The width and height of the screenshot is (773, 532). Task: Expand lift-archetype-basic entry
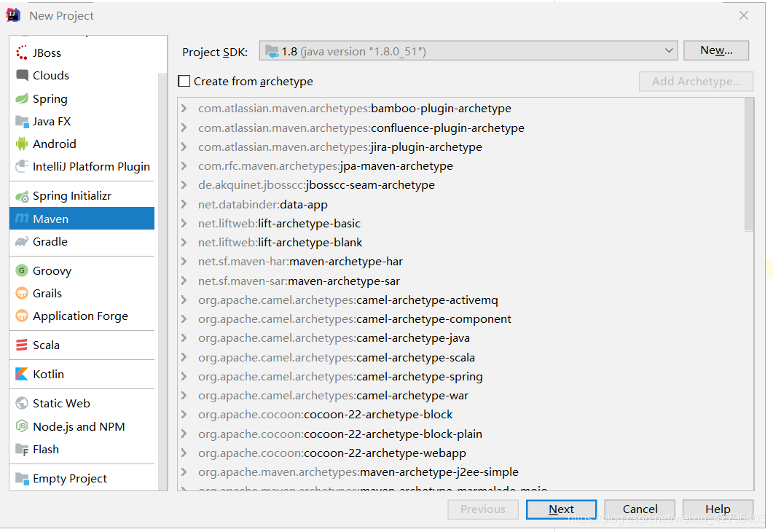point(184,223)
